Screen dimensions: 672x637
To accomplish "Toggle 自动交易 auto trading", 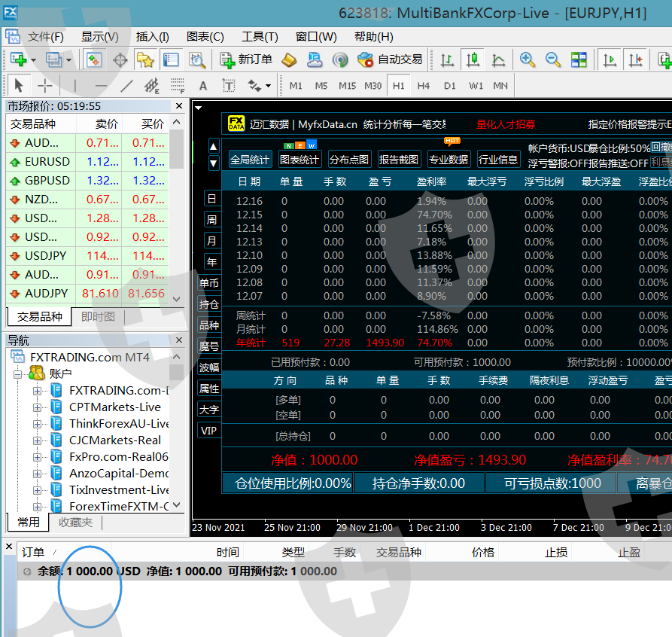I will [390, 59].
